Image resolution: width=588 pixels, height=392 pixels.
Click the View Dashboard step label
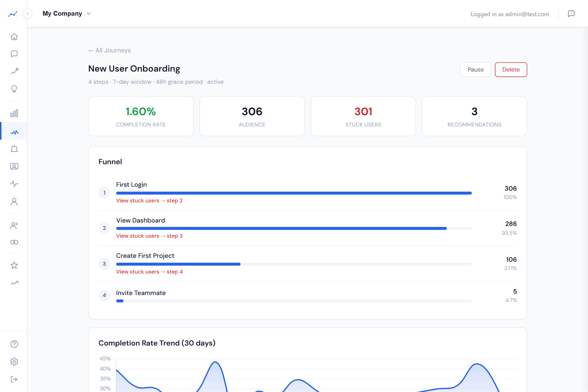[141, 220]
